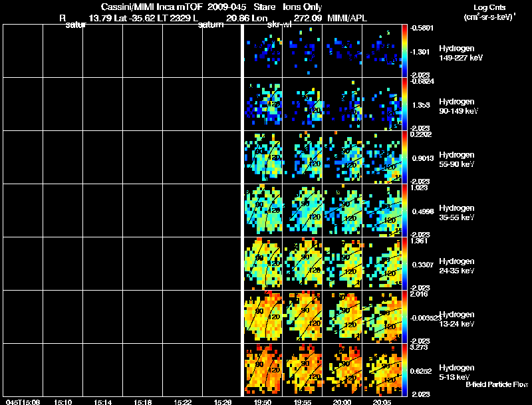Viewport: 532px width, 405px height.
Task: Click the 'Hydrogen 90-149 keV' label
Action: coord(459,106)
